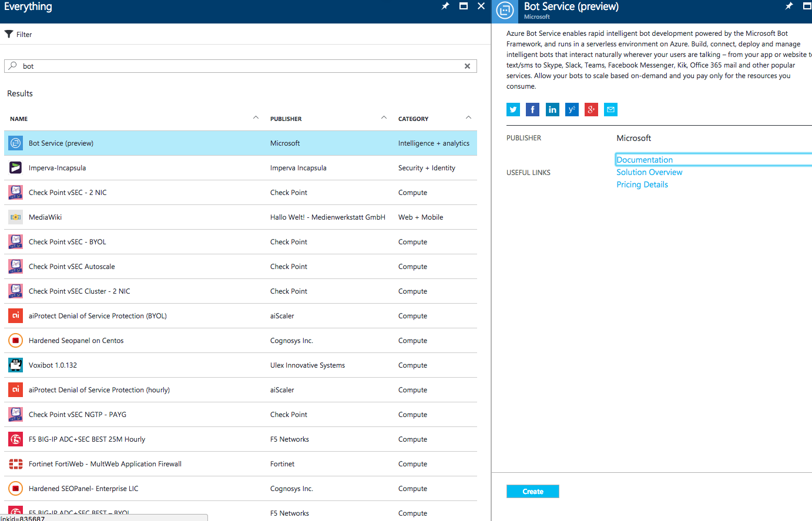The width and height of the screenshot is (812, 521).
Task: Close the Everything blade
Action: click(481, 6)
